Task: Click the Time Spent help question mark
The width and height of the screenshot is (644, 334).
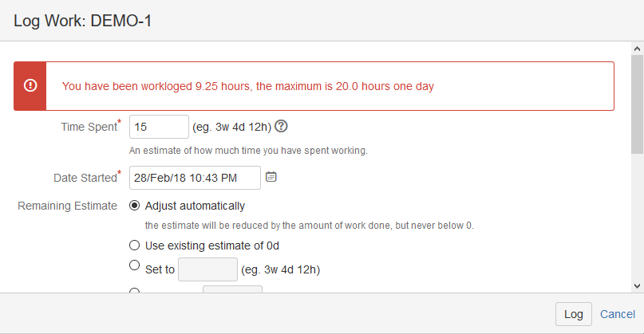Action: [281, 126]
